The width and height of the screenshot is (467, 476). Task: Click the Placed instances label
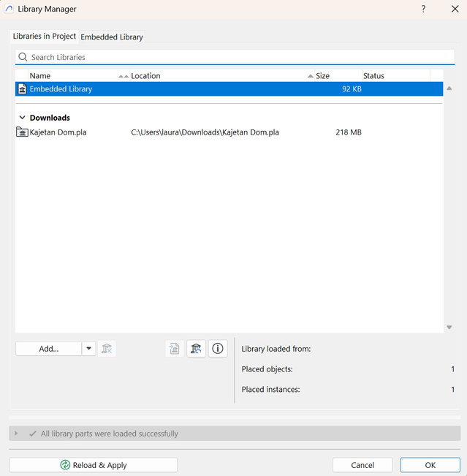point(270,390)
